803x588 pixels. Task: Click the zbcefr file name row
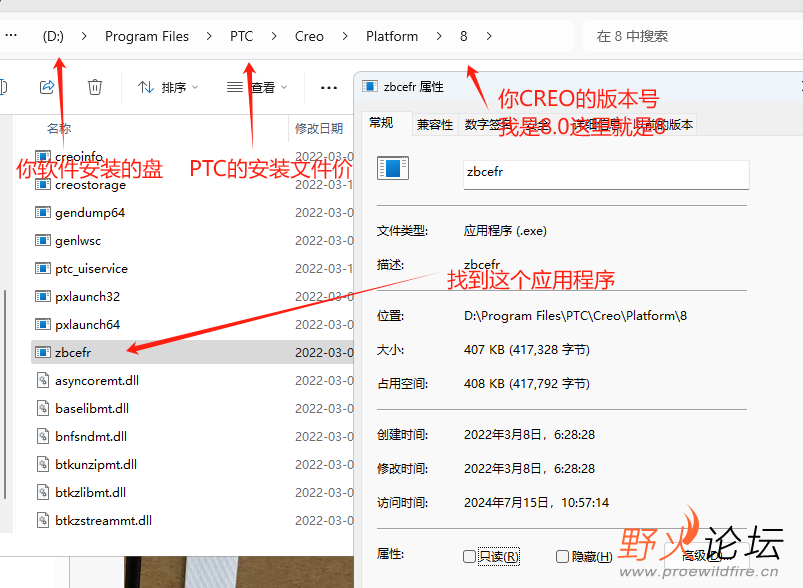[193, 352]
